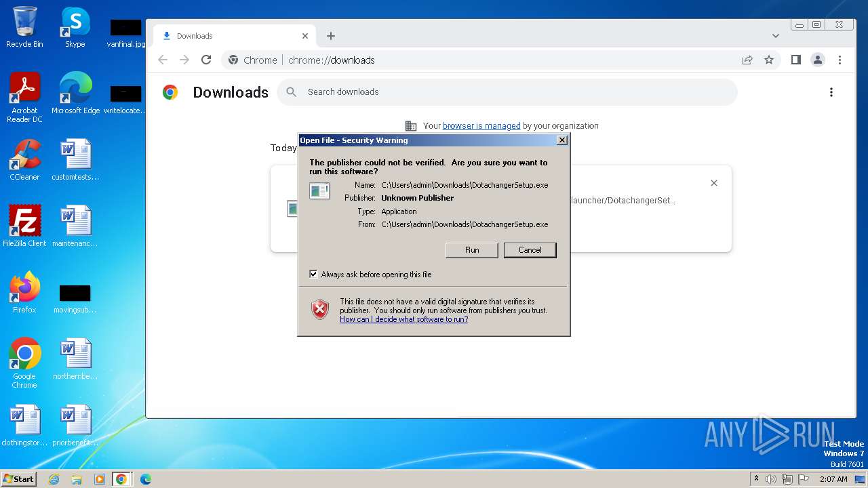The height and width of the screenshot is (488, 868).
Task: Open the Google Chrome desktop shortcut
Action: click(24, 363)
